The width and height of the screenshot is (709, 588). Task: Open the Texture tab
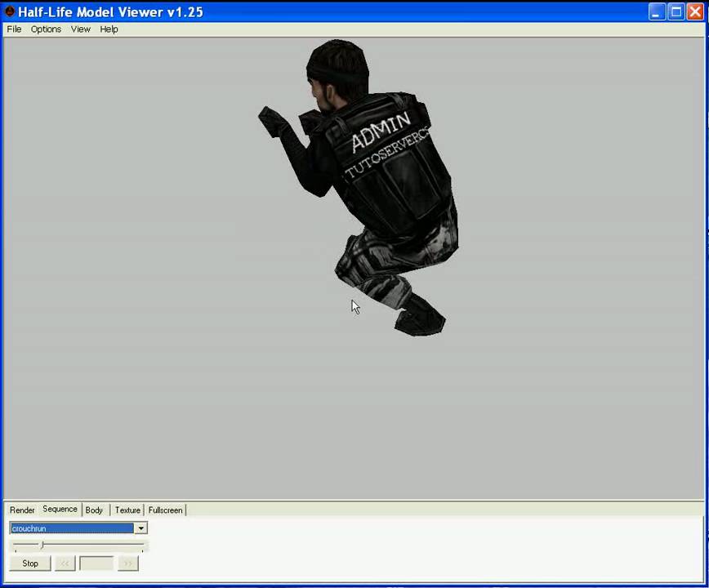127,510
